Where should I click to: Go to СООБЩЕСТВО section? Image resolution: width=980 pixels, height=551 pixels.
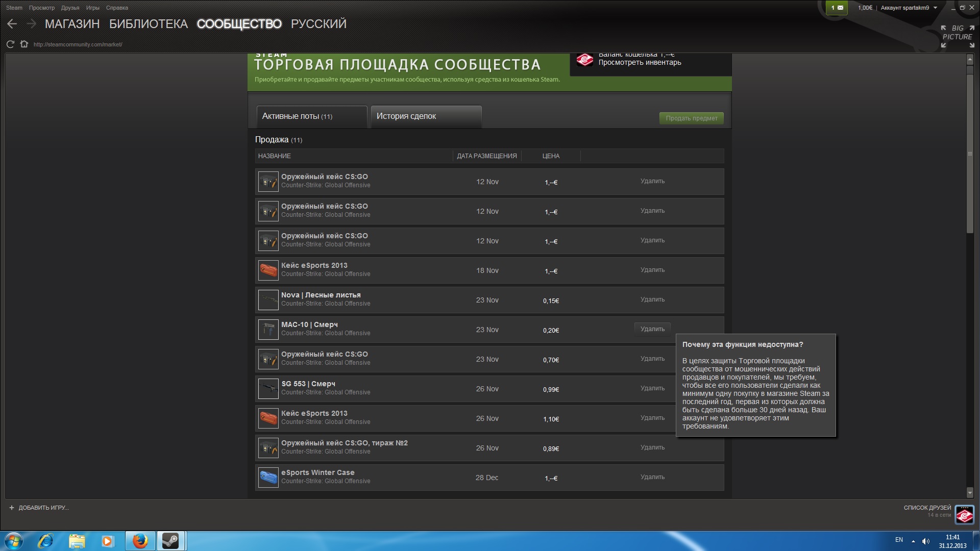click(x=239, y=24)
